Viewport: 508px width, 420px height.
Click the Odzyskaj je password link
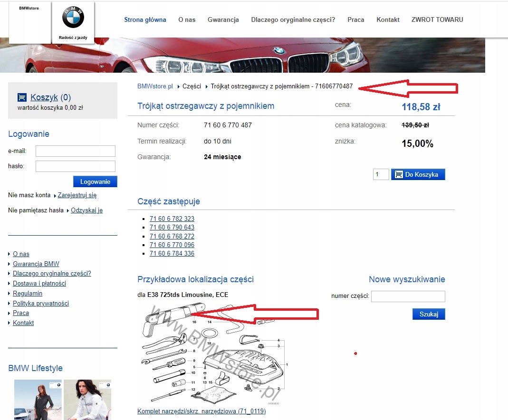point(87,210)
